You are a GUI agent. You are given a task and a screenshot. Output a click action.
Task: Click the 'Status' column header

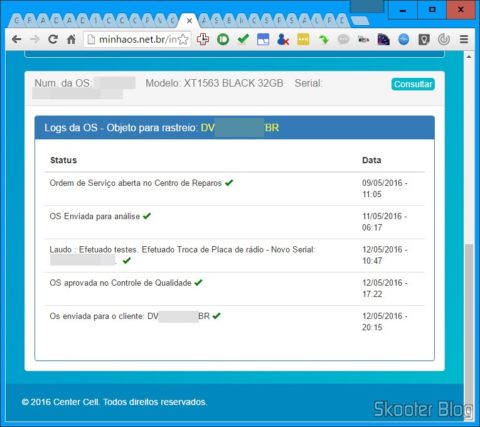click(x=63, y=160)
